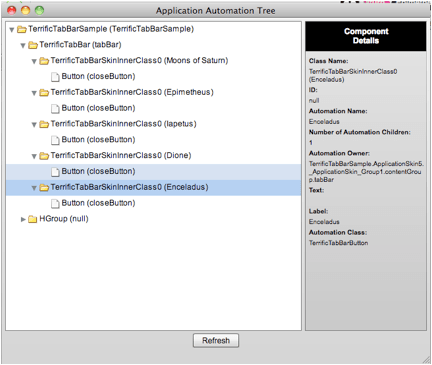Collapse the Enceladus tree node
The height and width of the screenshot is (365, 432).
(x=34, y=188)
